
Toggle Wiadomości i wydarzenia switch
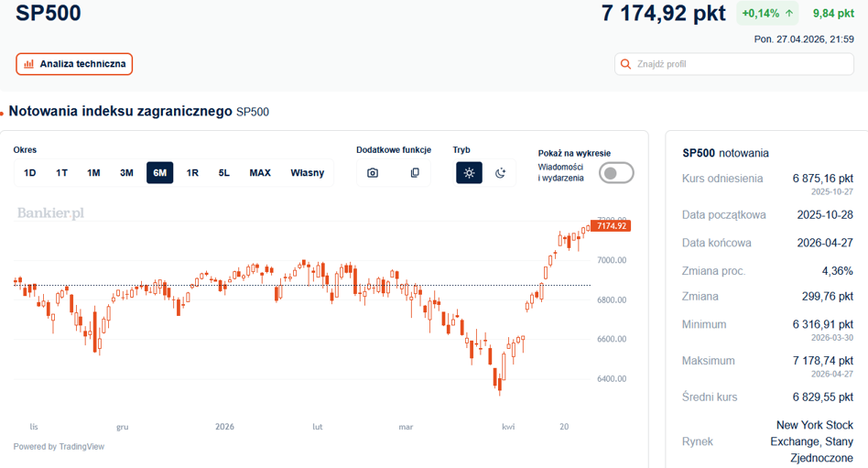pyautogui.click(x=616, y=173)
